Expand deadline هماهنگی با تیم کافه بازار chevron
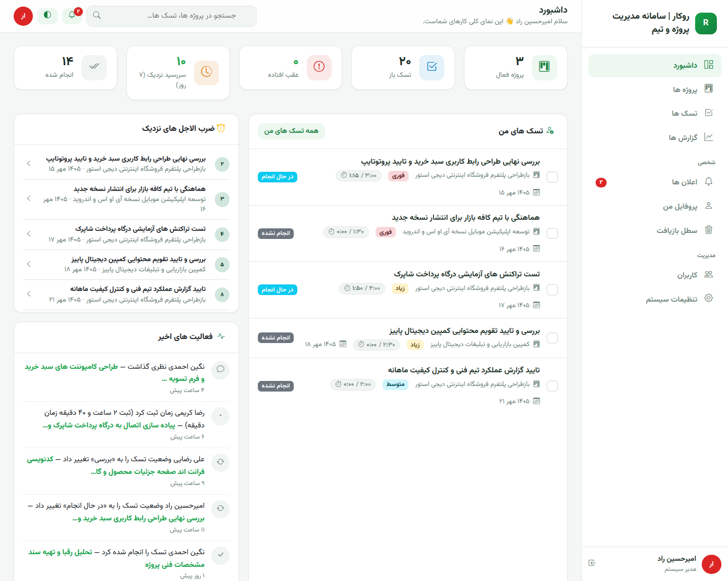The width and height of the screenshot is (728, 581). coord(29,199)
